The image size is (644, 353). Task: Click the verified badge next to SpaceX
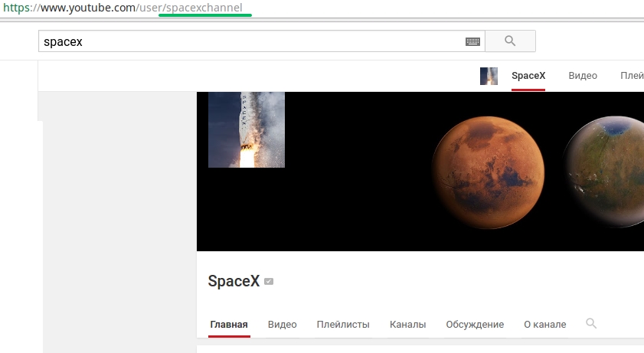click(269, 282)
